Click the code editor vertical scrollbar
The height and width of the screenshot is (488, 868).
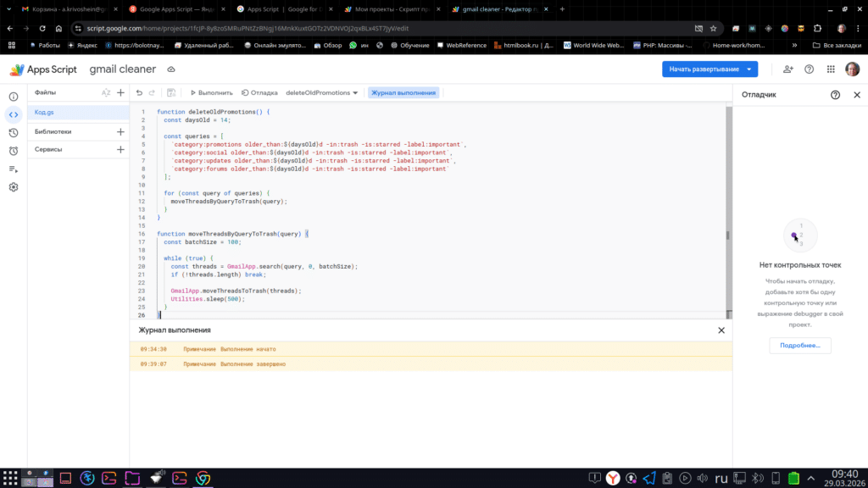tap(727, 212)
